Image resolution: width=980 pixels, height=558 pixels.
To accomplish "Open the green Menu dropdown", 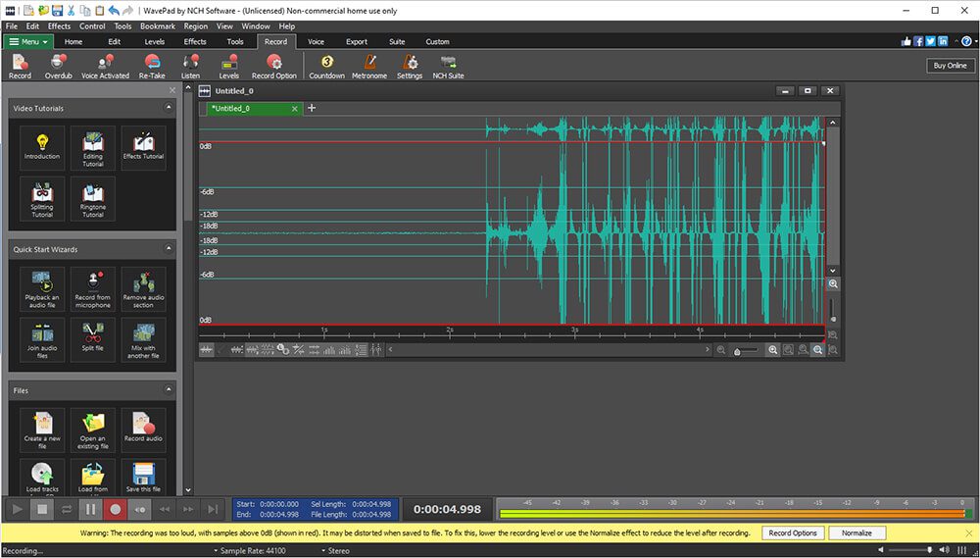I will pyautogui.click(x=28, y=42).
